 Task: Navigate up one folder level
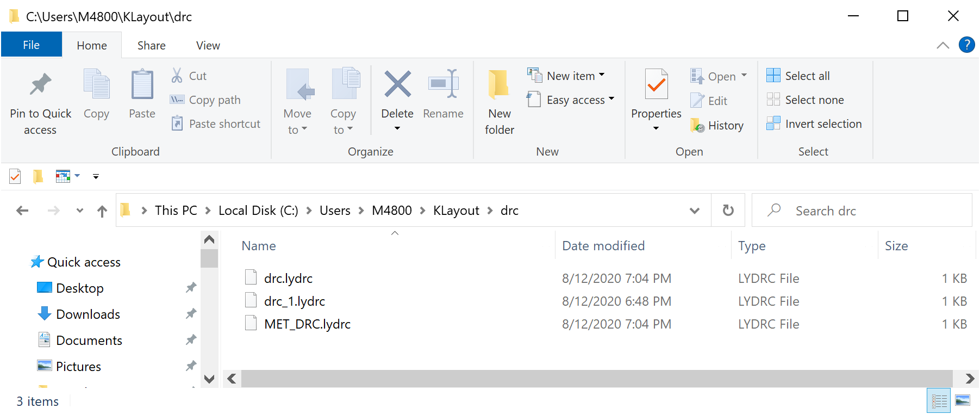point(102,211)
